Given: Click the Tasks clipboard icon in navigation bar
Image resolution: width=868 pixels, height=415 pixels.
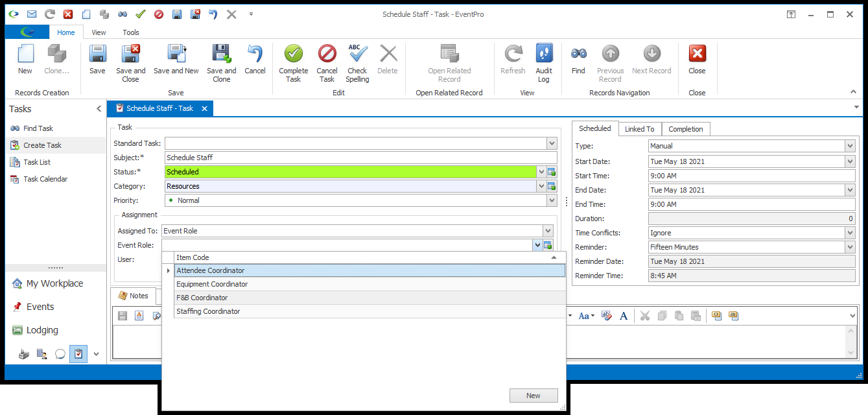Looking at the screenshot, I should point(78,354).
